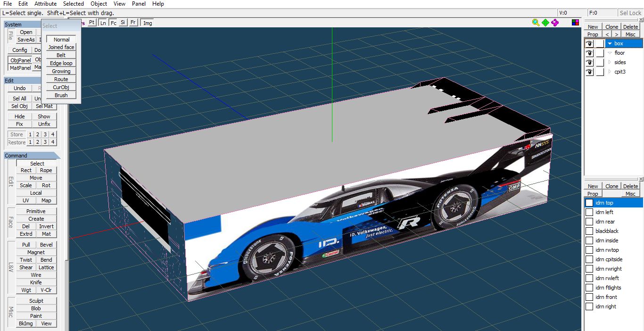Choose Edge loop in Select popup
644x331 pixels.
61,63
